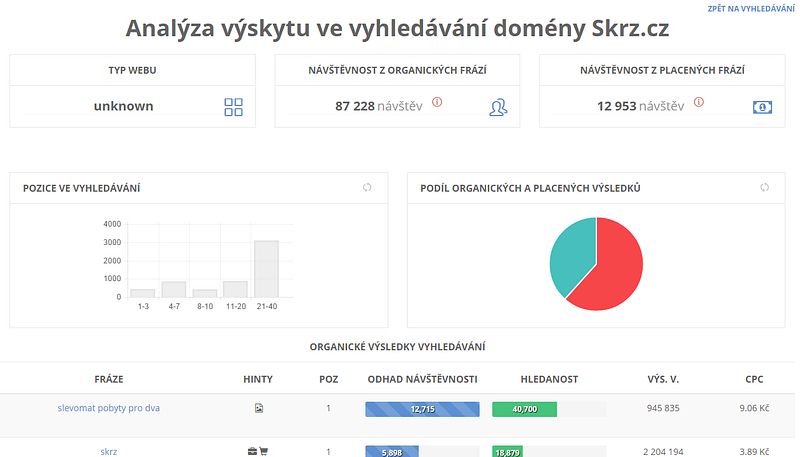The image size is (800, 457).
Task: Click 'unknown' web type value
Action: coord(123,106)
